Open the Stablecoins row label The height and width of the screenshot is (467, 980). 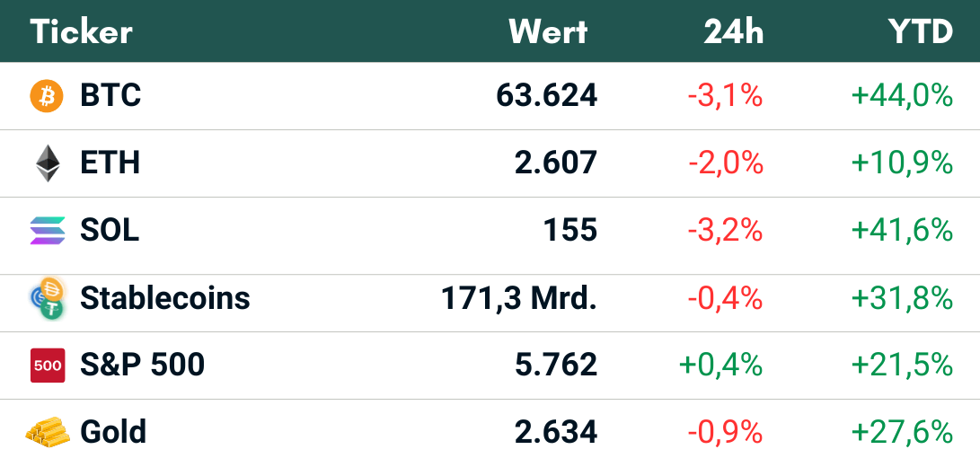(x=165, y=298)
